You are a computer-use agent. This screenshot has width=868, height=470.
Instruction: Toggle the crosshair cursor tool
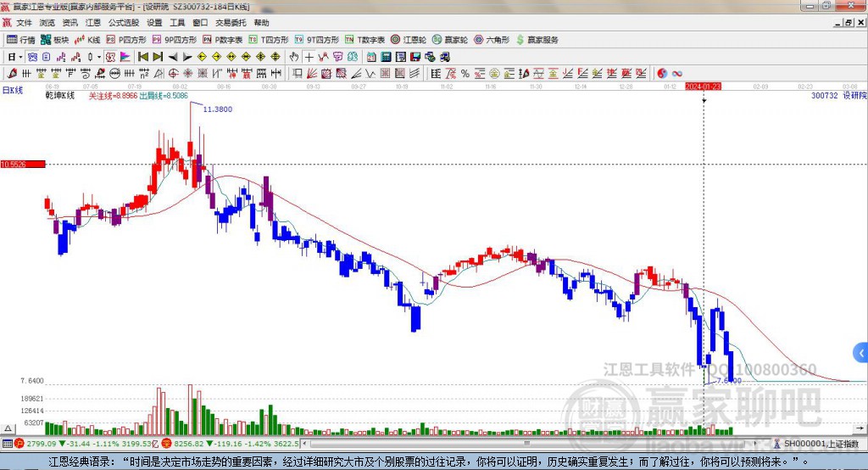(x=309, y=57)
